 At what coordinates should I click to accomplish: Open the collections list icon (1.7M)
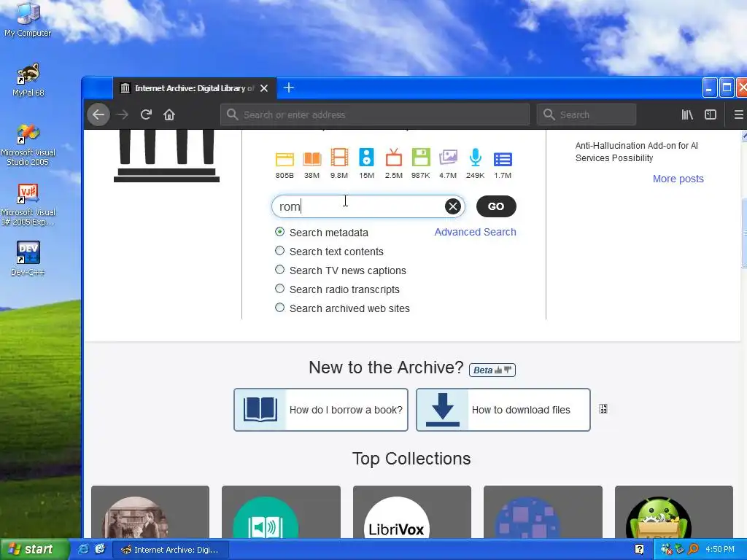click(503, 159)
